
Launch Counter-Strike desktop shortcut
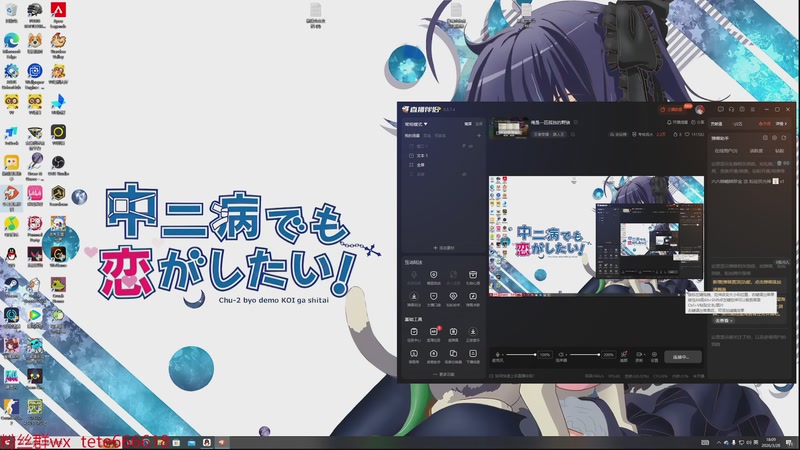pyautogui.click(x=11, y=410)
